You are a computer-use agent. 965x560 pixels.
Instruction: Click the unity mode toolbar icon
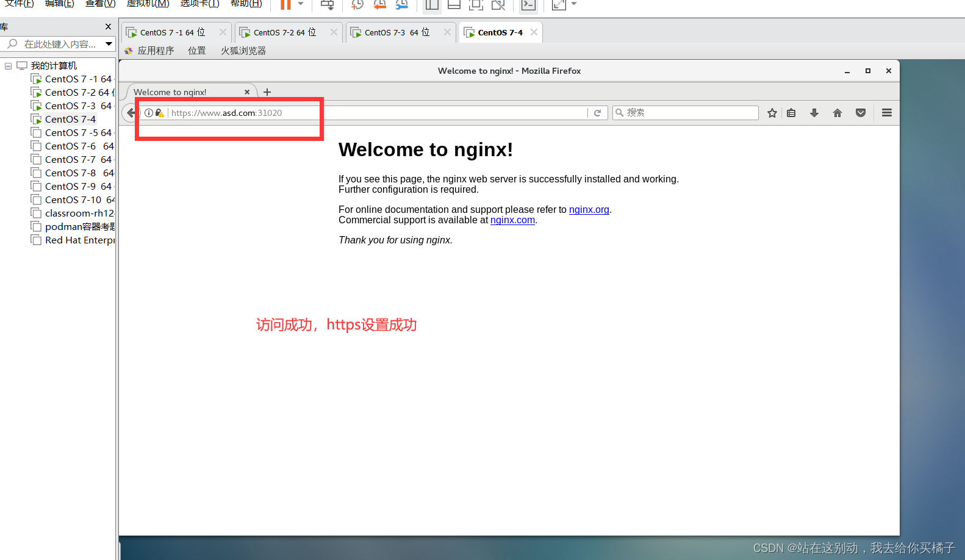(498, 4)
